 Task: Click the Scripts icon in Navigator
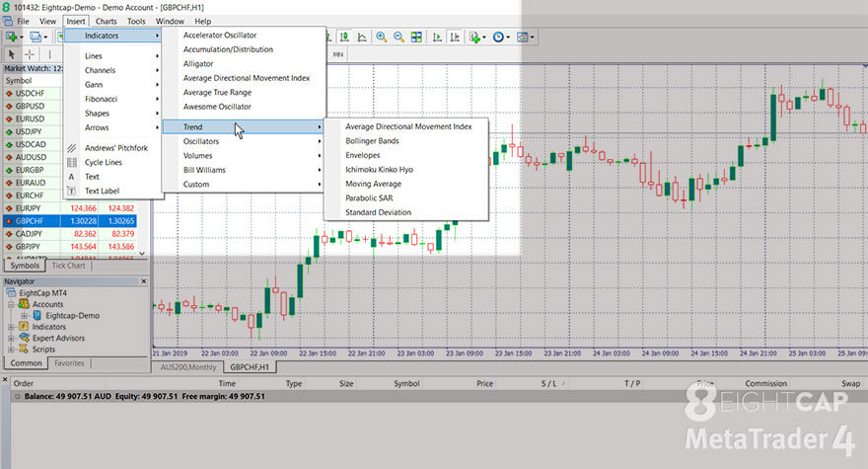click(24, 350)
